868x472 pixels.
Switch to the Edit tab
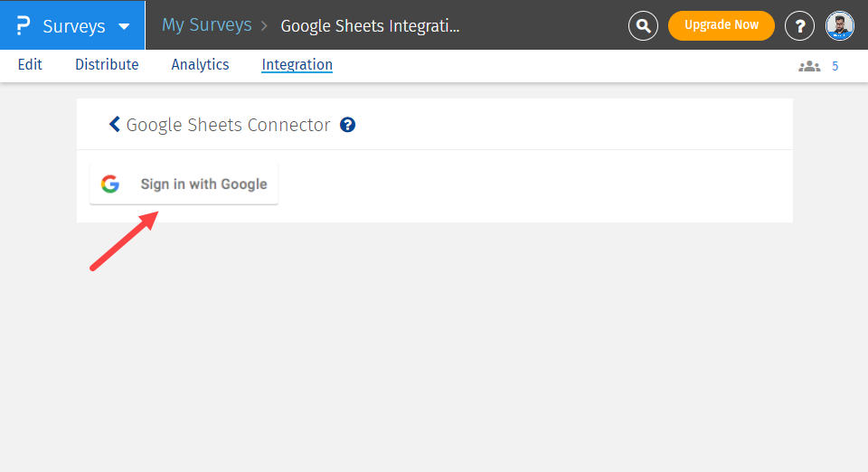click(x=30, y=64)
